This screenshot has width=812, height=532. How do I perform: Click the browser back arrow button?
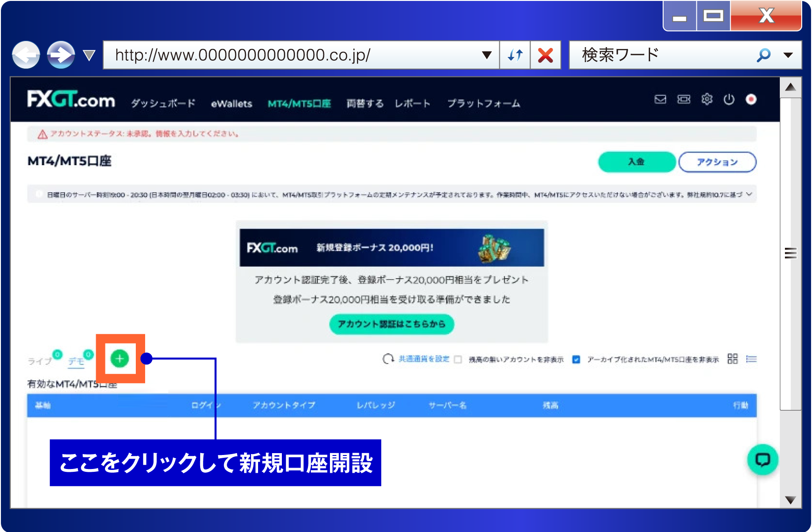(26, 55)
